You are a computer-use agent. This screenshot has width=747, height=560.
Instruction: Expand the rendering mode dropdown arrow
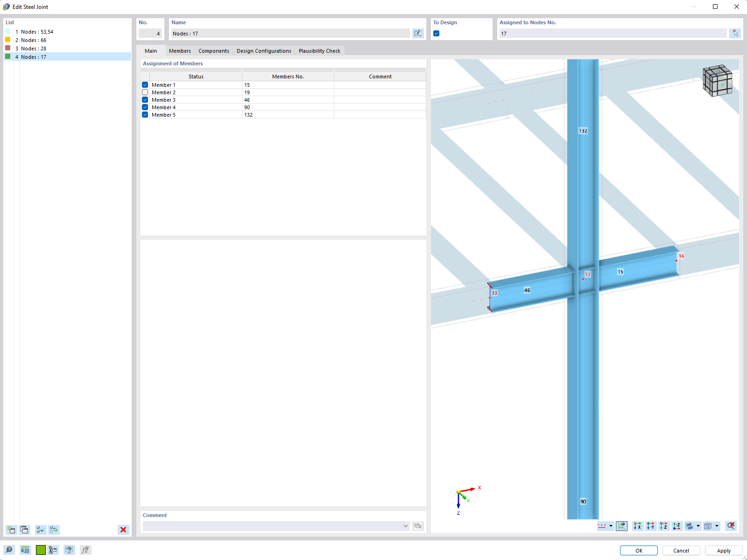pos(698,526)
